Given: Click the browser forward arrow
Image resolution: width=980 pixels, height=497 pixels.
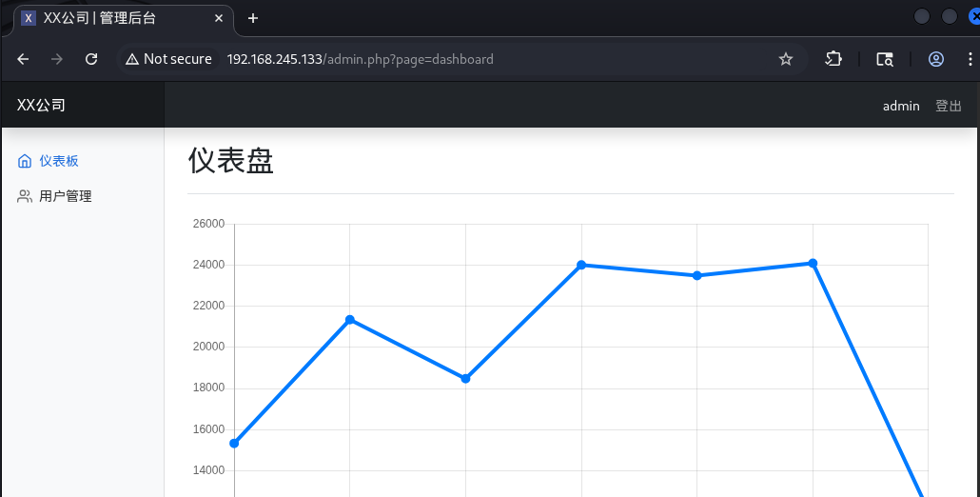Looking at the screenshot, I should point(57,59).
